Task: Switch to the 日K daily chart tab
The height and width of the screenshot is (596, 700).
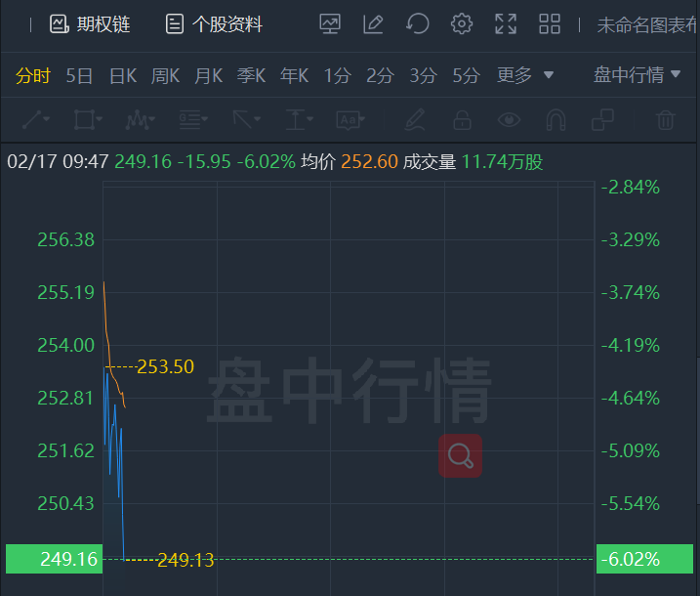Action: click(123, 75)
